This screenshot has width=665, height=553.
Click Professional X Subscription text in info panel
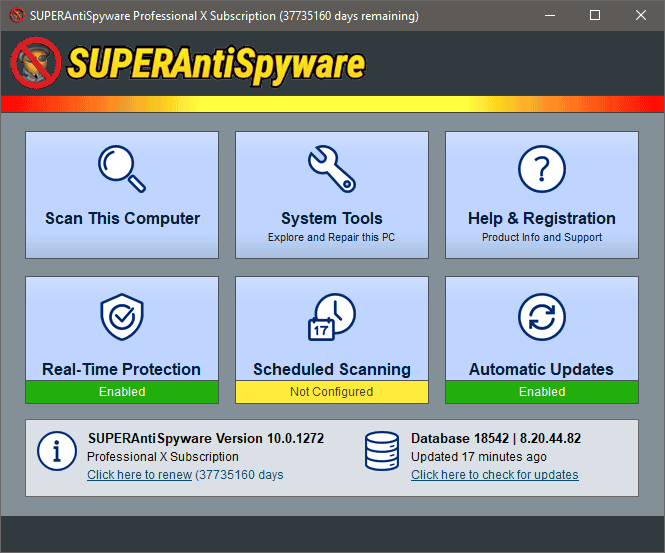pos(162,457)
